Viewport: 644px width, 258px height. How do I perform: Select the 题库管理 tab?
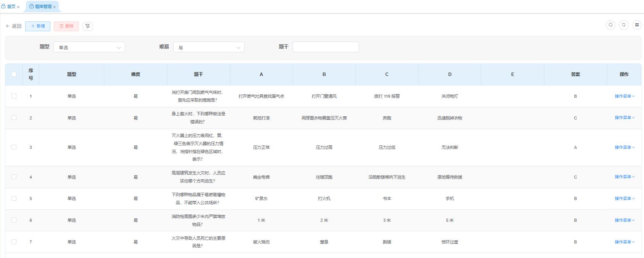pos(41,6)
